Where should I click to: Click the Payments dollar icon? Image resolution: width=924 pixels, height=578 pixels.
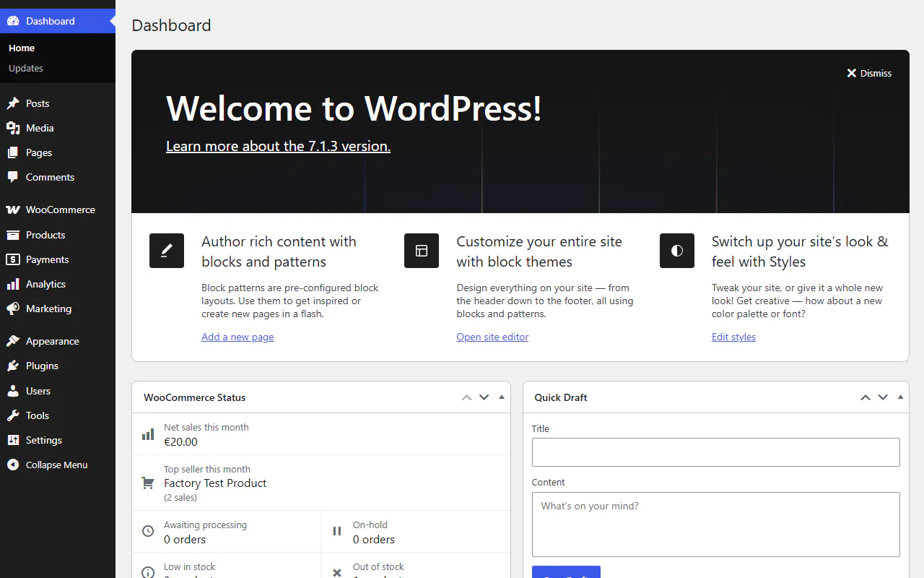(13, 259)
